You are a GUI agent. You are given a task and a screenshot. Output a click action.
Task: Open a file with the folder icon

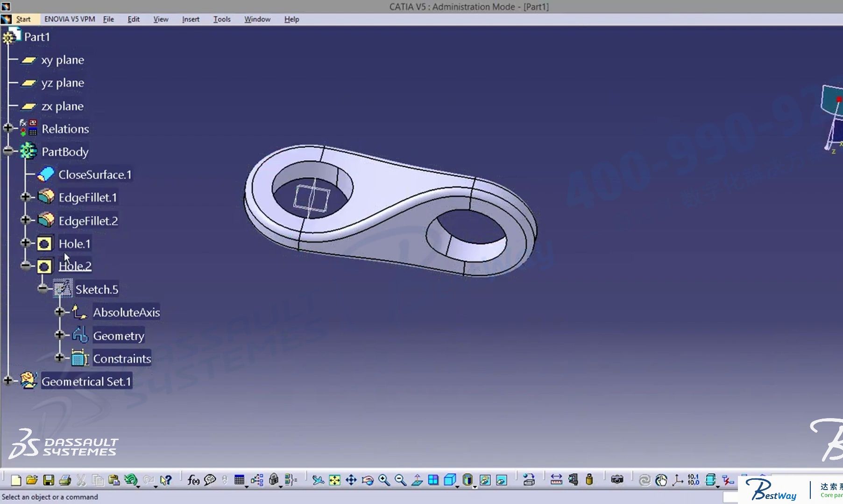[x=32, y=480]
